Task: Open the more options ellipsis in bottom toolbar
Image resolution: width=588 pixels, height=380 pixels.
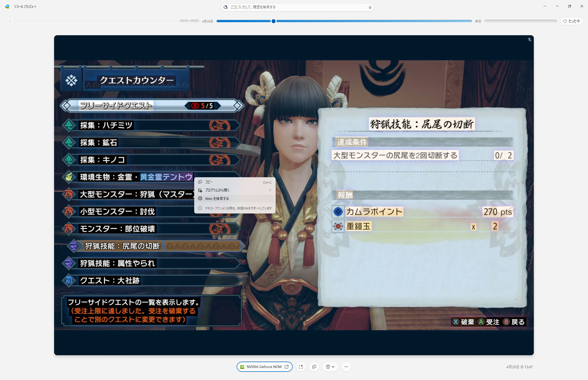Action: (x=346, y=367)
